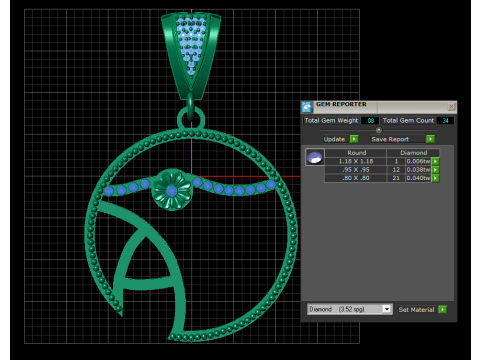
Task: Click the 'Total Gem Count' label
Action: pos(408,121)
